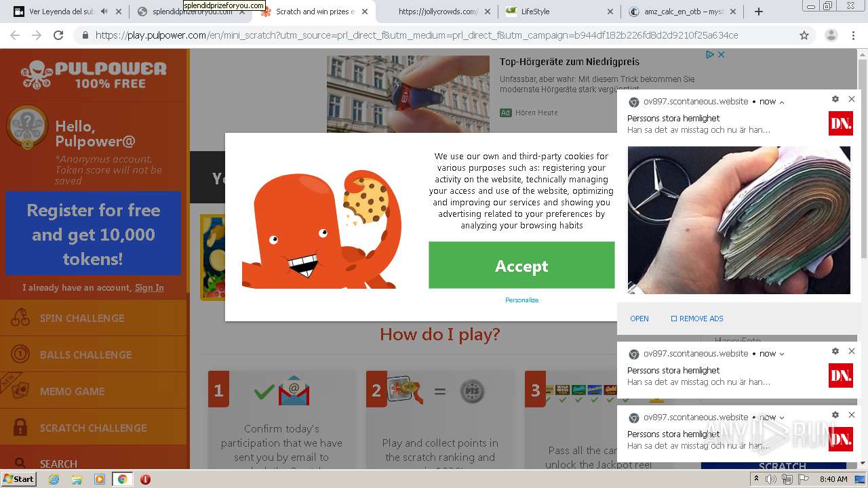Screen dimensions: 868x488
Task: Open the Chrome profile avatar icon
Action: (x=831, y=35)
